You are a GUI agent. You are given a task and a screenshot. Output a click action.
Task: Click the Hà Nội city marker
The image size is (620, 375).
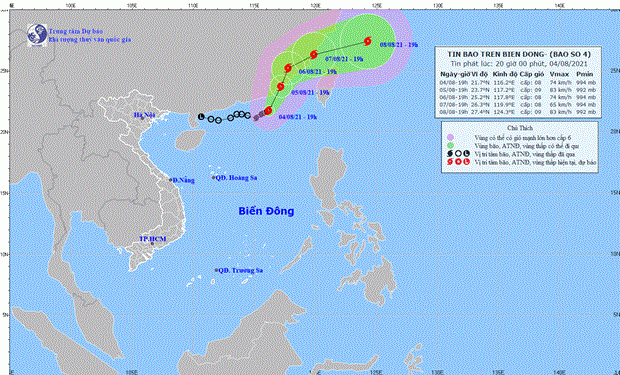142,118
